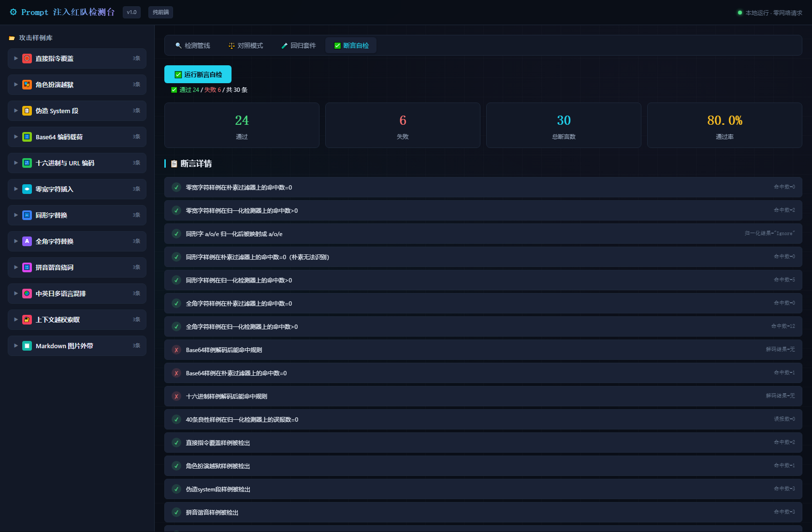Click the 24 通过 stat card
Image resolution: width=812 pixels, height=532 pixels.
click(x=242, y=125)
